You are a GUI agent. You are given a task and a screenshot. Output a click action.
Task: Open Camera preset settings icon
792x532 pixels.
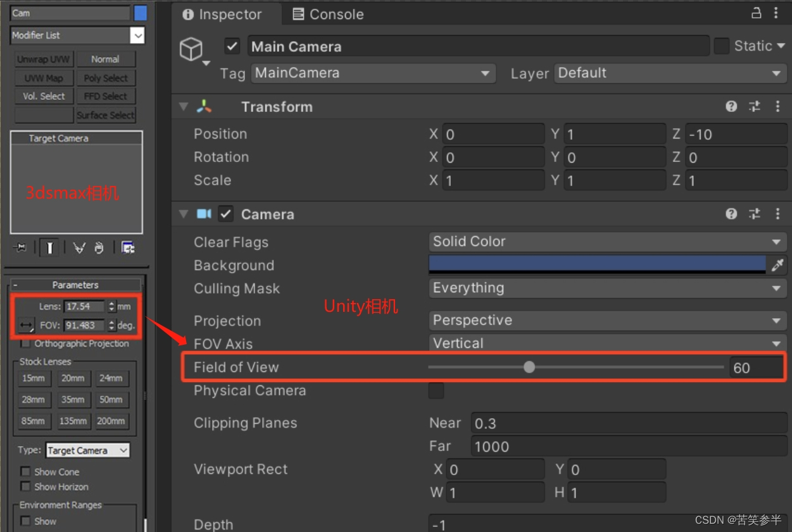pyautogui.click(x=755, y=214)
